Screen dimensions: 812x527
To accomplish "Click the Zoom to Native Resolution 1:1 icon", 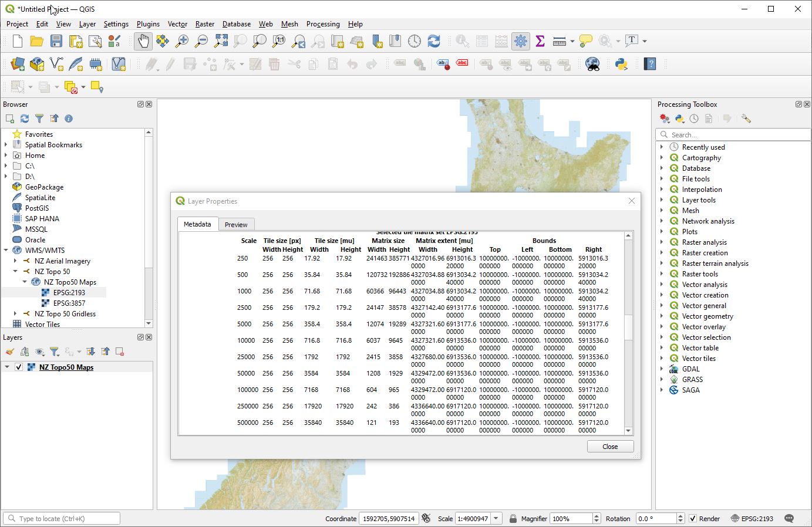I will [x=279, y=41].
